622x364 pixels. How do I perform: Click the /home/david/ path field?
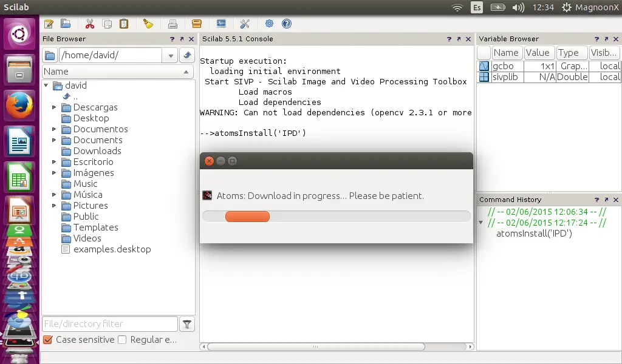pyautogui.click(x=111, y=55)
